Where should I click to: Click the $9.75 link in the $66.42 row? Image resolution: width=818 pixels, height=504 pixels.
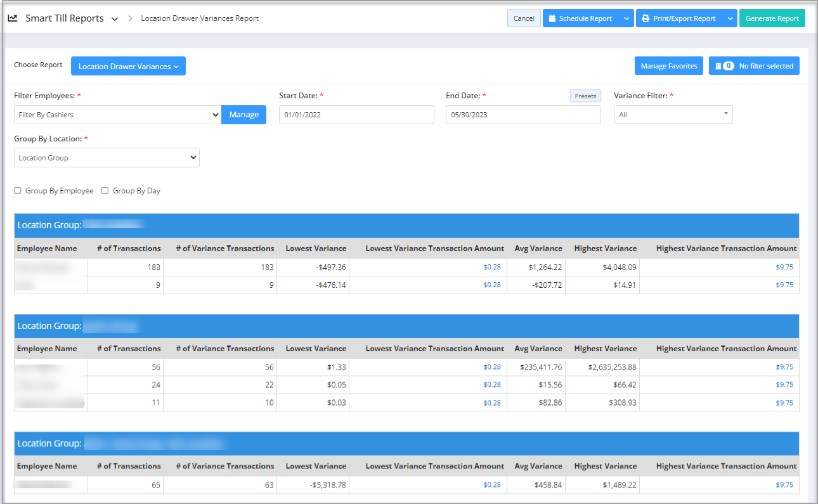click(784, 385)
